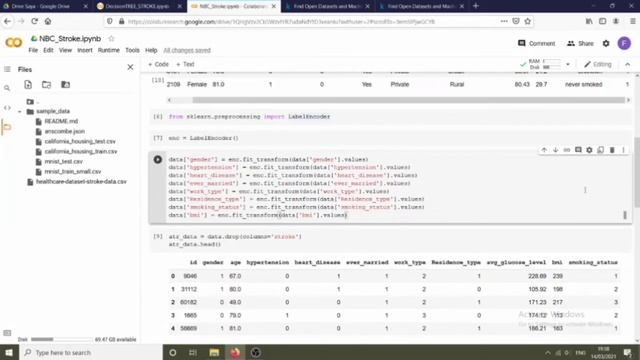Collapse header chevron at top right

627,64
